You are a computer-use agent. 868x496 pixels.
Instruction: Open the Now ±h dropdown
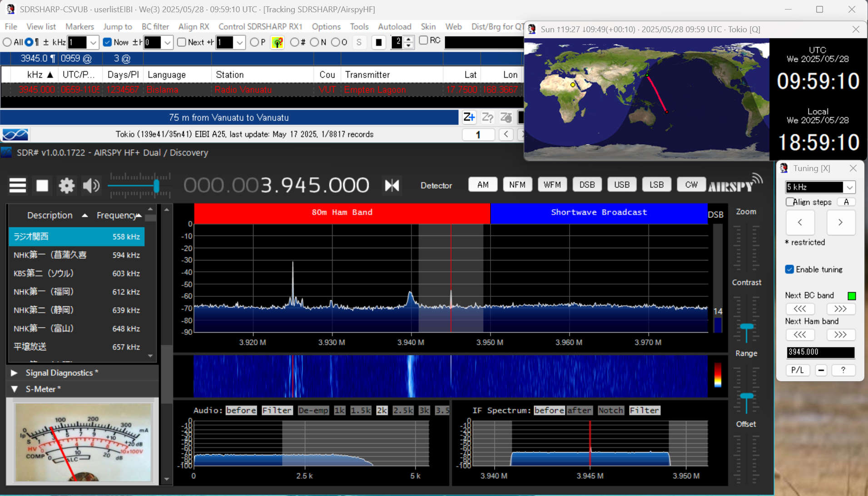168,43
